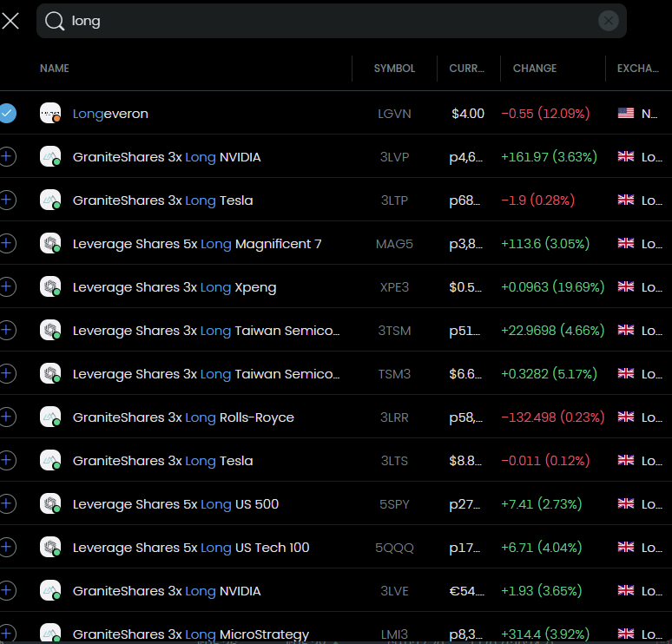Click plus icon beside GraniteShares Rolls-Royce
The width and height of the screenshot is (672, 644).
click(7, 417)
